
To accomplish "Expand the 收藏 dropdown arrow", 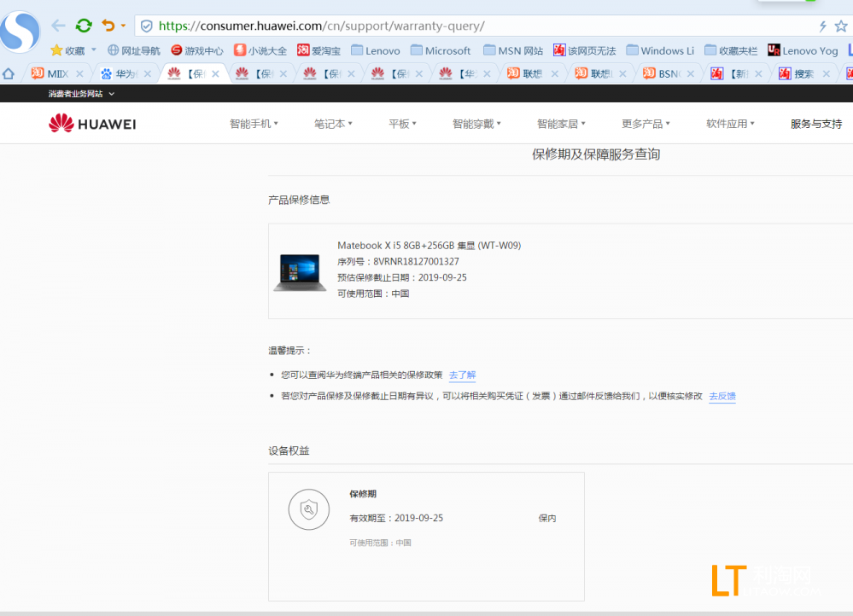I will click(94, 50).
